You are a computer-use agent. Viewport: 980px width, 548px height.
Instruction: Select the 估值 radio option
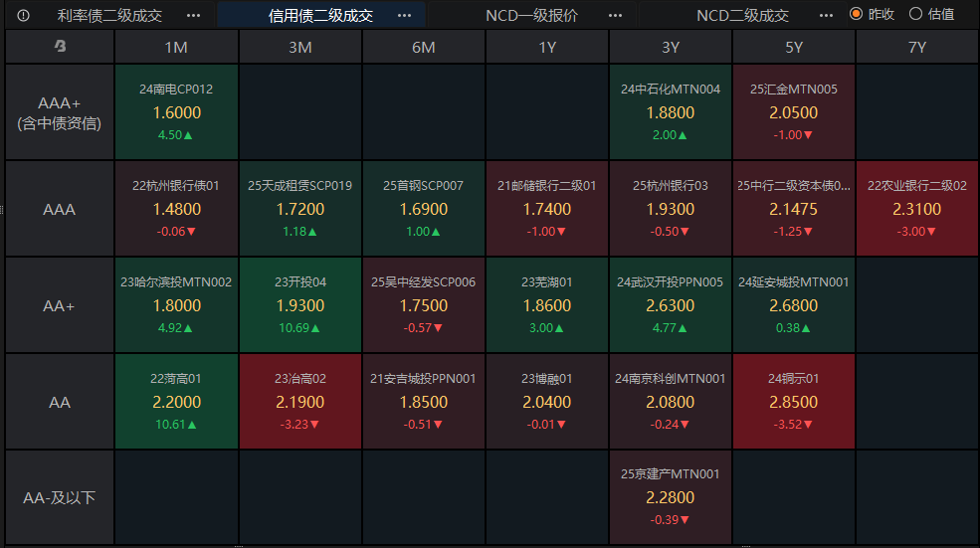(x=932, y=14)
